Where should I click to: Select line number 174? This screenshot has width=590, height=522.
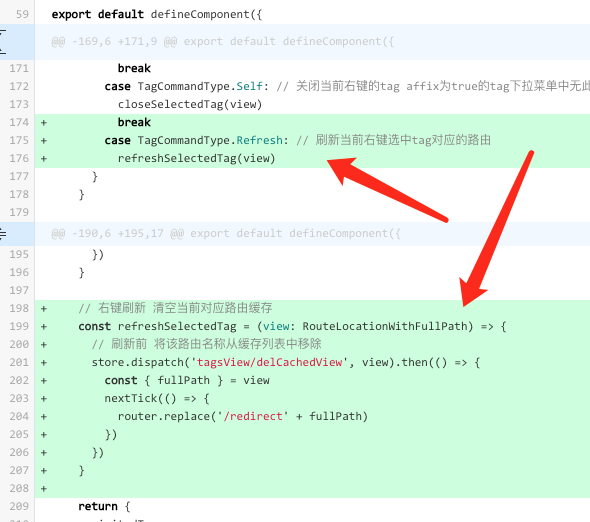[x=19, y=122]
